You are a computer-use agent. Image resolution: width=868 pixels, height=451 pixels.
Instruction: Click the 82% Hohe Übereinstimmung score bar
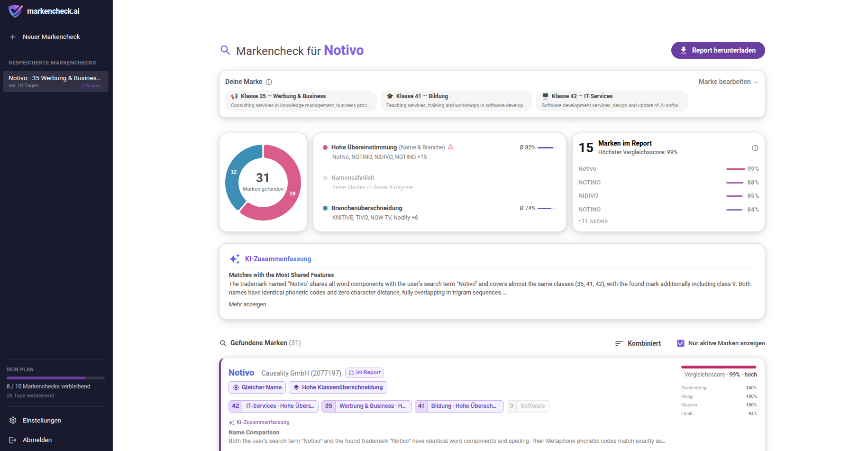point(547,147)
